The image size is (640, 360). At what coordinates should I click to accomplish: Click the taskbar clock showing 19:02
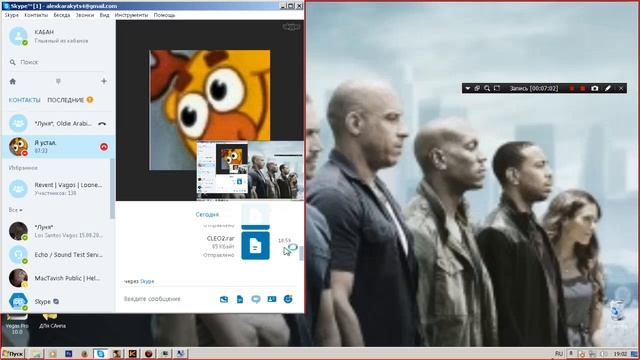(620, 353)
